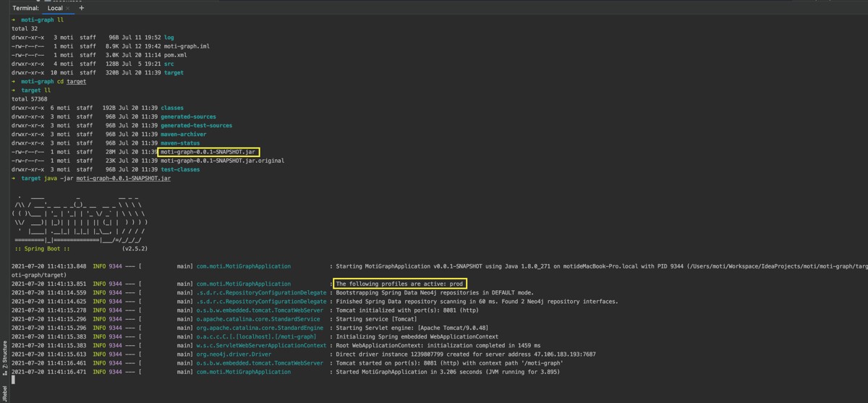
Task: Click timestamp '2021-07-20 11:41:13.848'
Action: pyautogui.click(x=49, y=266)
